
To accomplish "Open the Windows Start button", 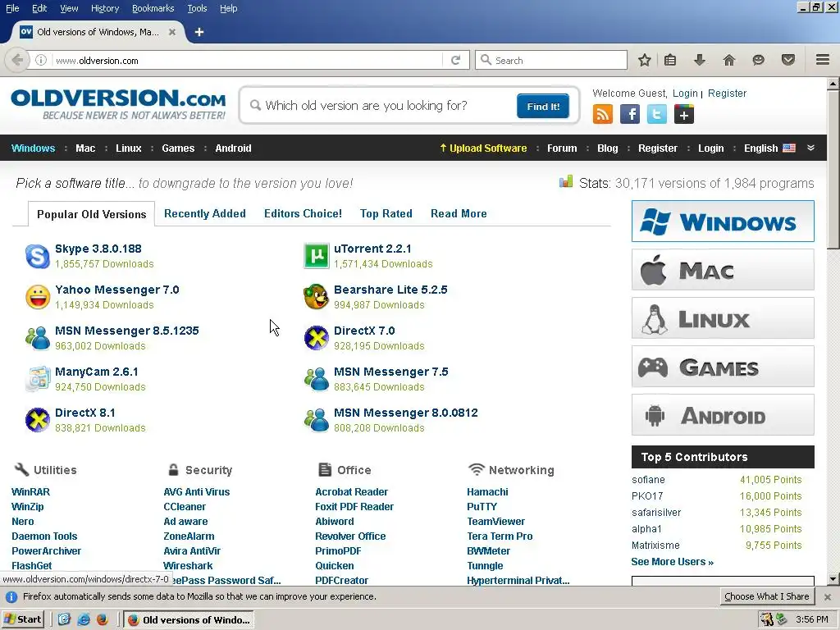I will pos(22,619).
